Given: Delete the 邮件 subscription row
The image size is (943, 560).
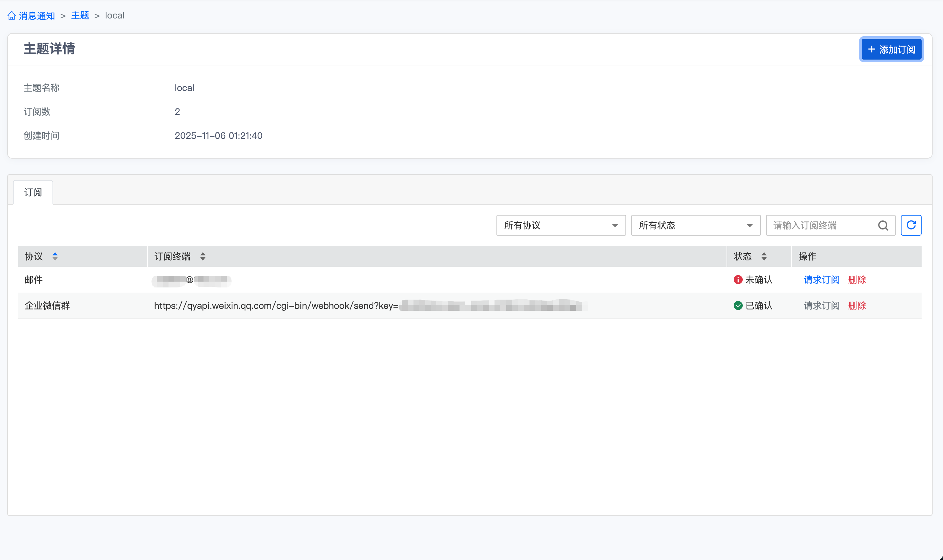Looking at the screenshot, I should 856,280.
